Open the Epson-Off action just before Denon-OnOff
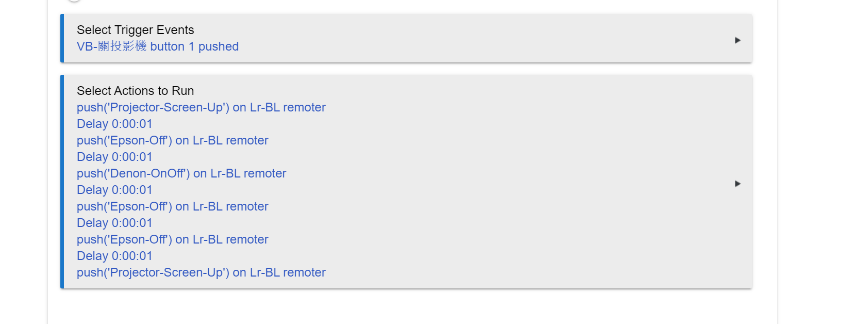The width and height of the screenshot is (868, 324). (x=173, y=140)
